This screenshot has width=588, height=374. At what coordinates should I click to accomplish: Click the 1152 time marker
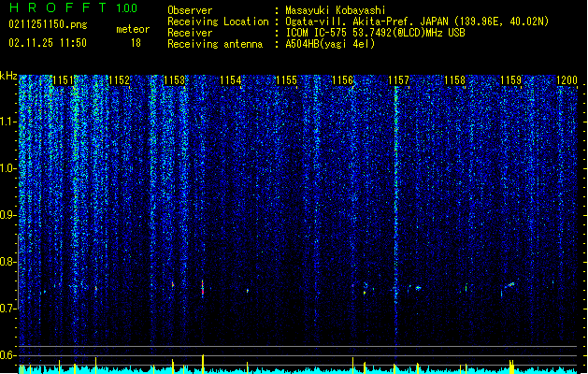point(119,80)
